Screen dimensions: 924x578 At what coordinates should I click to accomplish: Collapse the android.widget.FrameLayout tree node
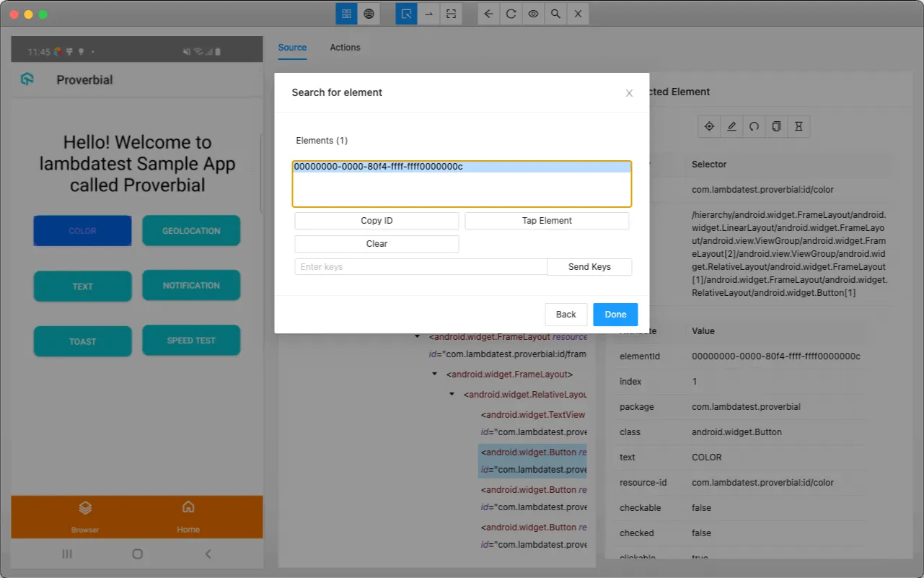[435, 375]
